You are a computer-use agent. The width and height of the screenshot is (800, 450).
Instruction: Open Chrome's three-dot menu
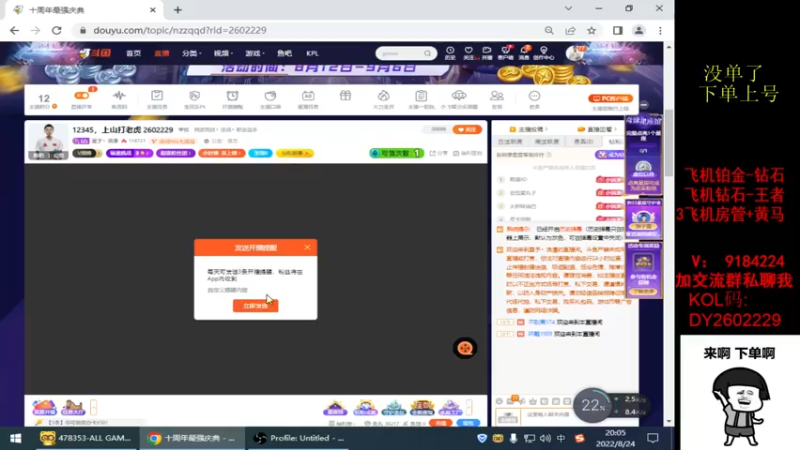660,30
